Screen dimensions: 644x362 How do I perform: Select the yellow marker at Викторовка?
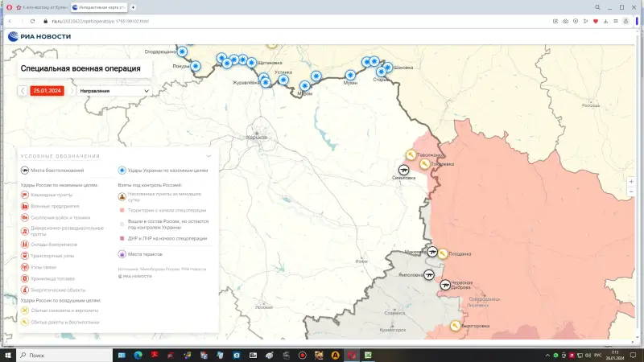pyautogui.click(x=456, y=326)
